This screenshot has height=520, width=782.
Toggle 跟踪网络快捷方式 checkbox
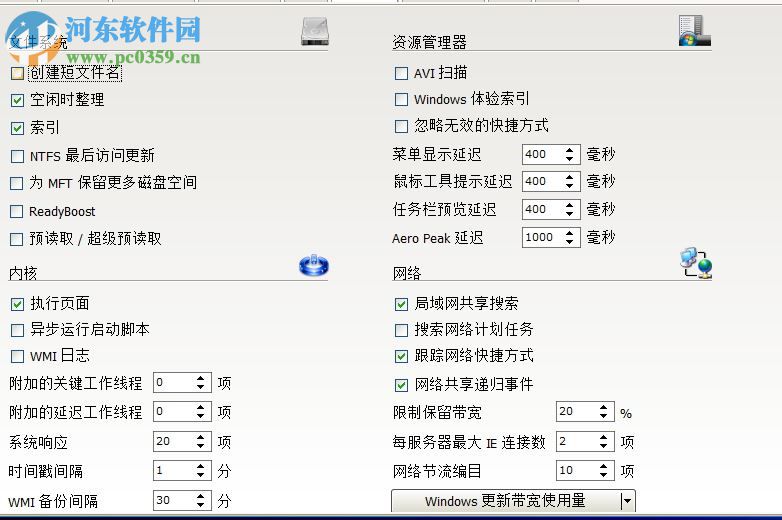[x=401, y=356]
